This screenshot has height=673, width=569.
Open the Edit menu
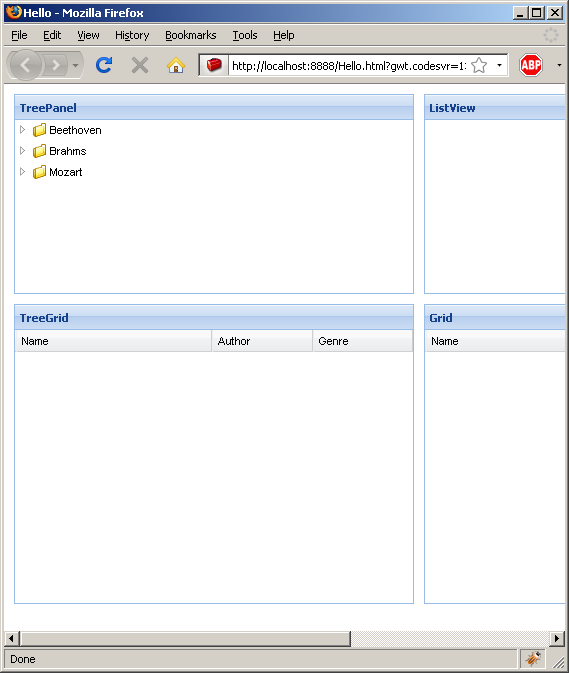[x=52, y=35]
